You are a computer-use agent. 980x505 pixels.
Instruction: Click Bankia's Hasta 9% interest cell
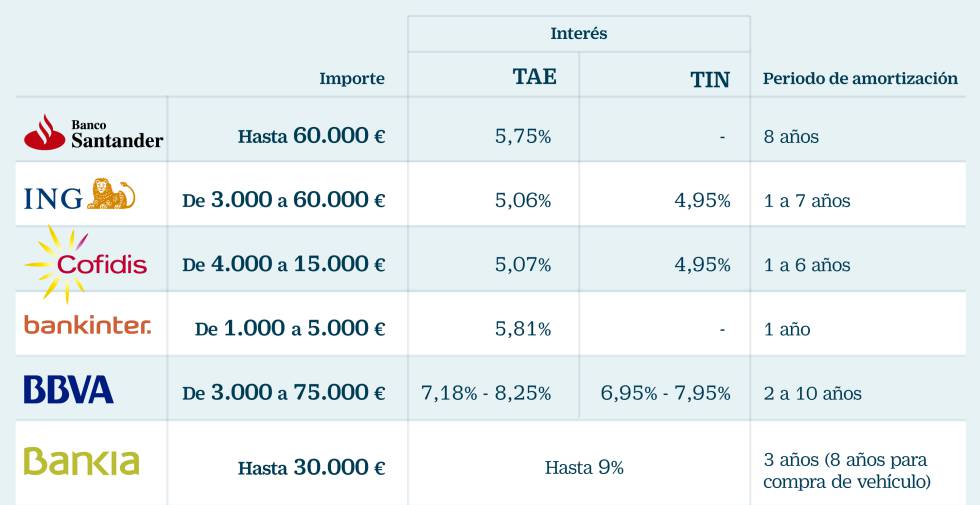pos(584,467)
